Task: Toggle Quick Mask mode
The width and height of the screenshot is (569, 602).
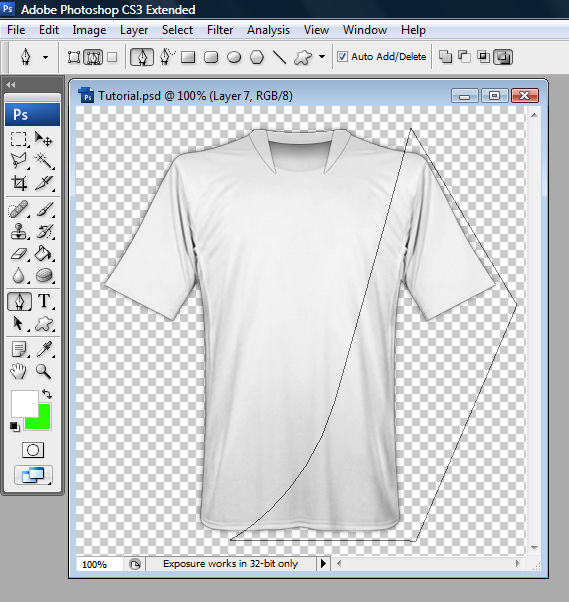Action: pos(33,450)
